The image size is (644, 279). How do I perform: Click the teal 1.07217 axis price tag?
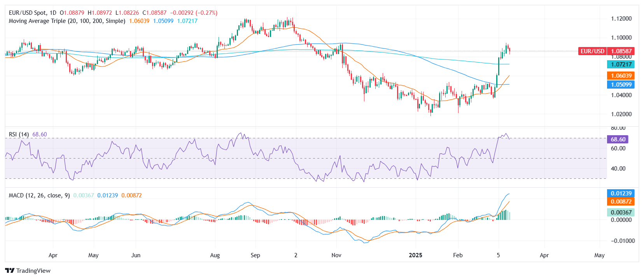[621, 65]
